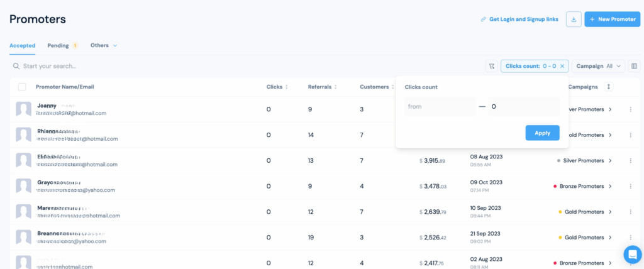Click Get Login and Signup links

519,19
